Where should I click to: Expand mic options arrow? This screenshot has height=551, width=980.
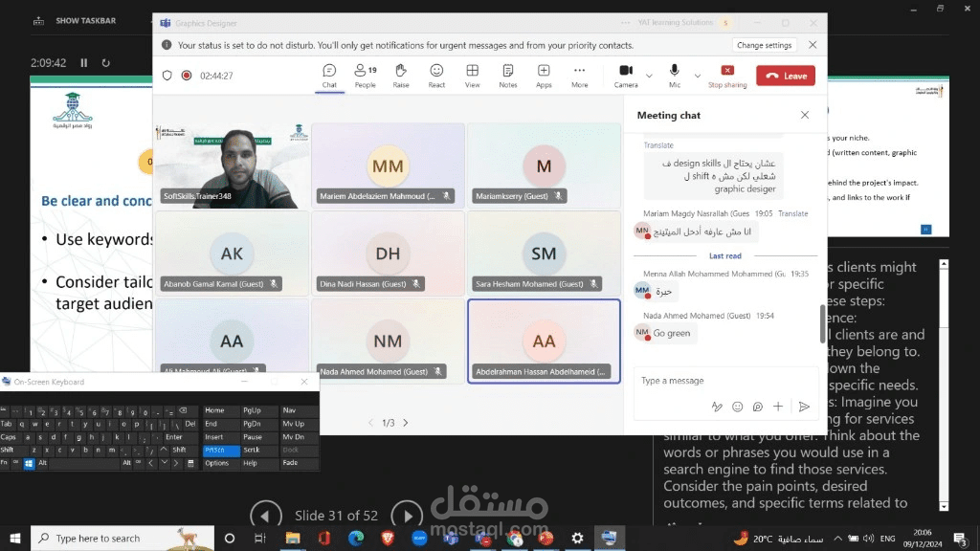[x=697, y=76]
